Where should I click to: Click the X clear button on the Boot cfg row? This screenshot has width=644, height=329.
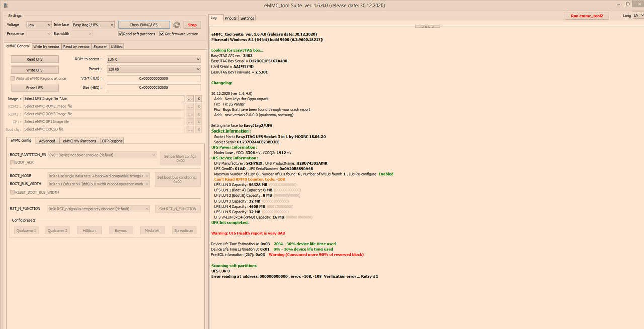[198, 129]
